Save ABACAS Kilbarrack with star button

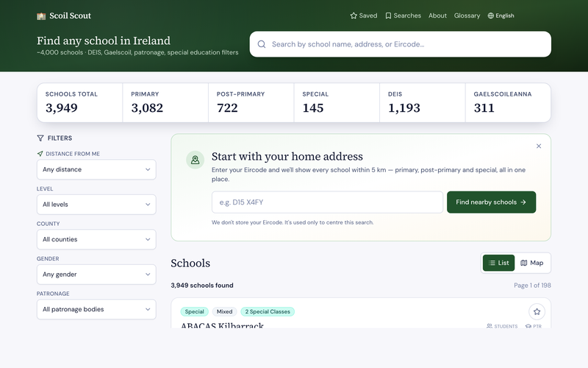coord(537,311)
